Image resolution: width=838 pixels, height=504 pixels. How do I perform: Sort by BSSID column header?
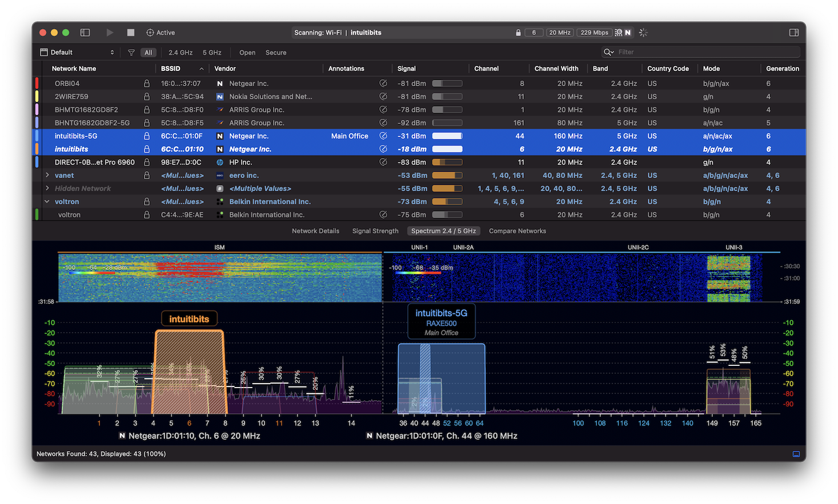point(170,68)
